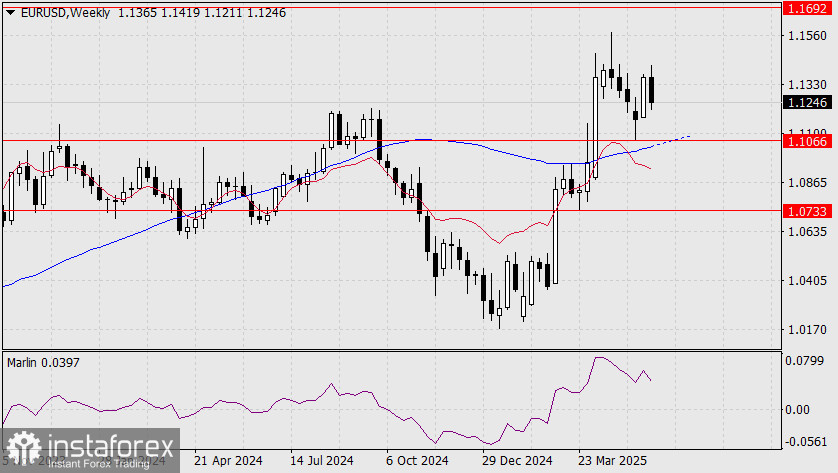838x473 pixels.
Task: Click the 14 Jul 2024 date label
Action: coord(322,461)
